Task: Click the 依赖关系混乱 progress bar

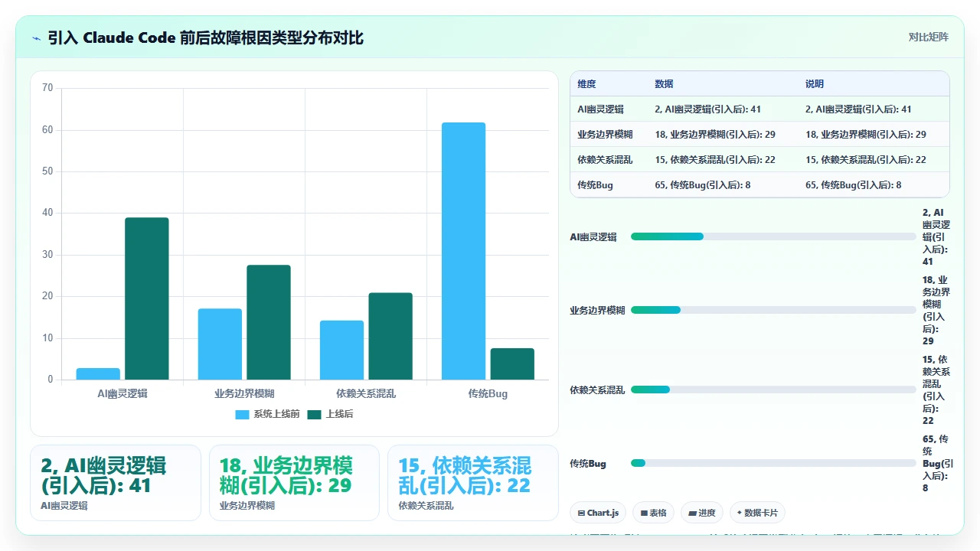Action: click(773, 390)
